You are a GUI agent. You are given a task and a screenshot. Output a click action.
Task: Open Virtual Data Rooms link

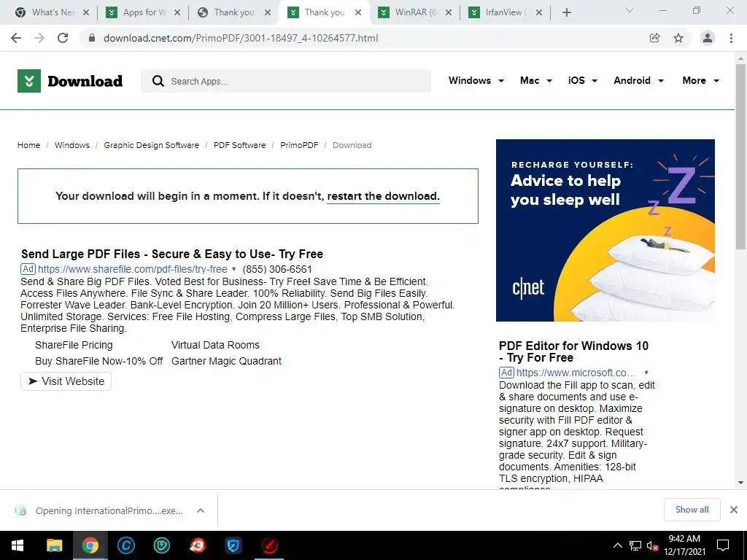coord(215,345)
